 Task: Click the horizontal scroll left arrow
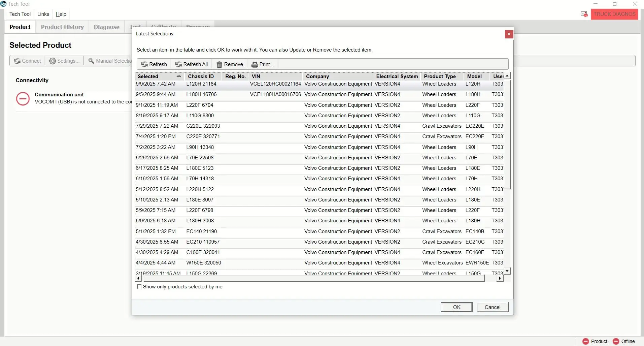138,278
